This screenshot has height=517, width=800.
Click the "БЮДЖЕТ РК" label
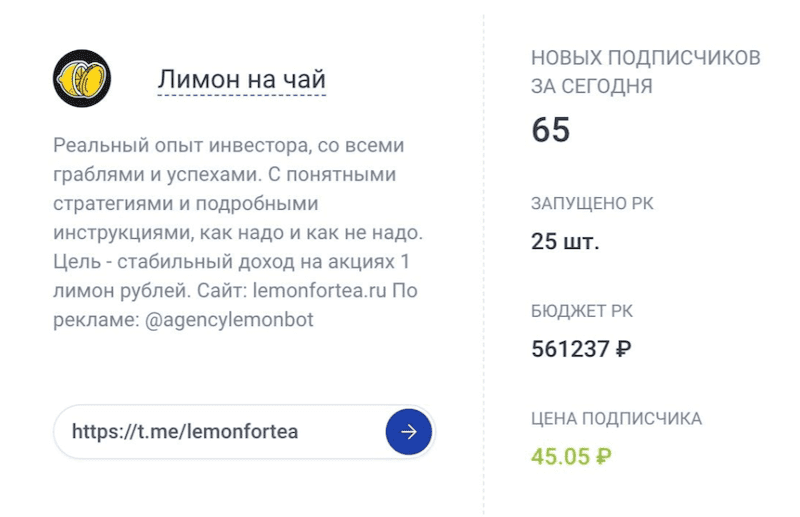pos(582,311)
